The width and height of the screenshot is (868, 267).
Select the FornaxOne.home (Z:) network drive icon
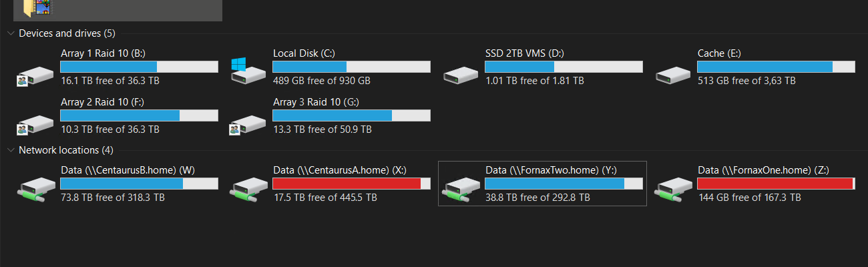pos(672,190)
